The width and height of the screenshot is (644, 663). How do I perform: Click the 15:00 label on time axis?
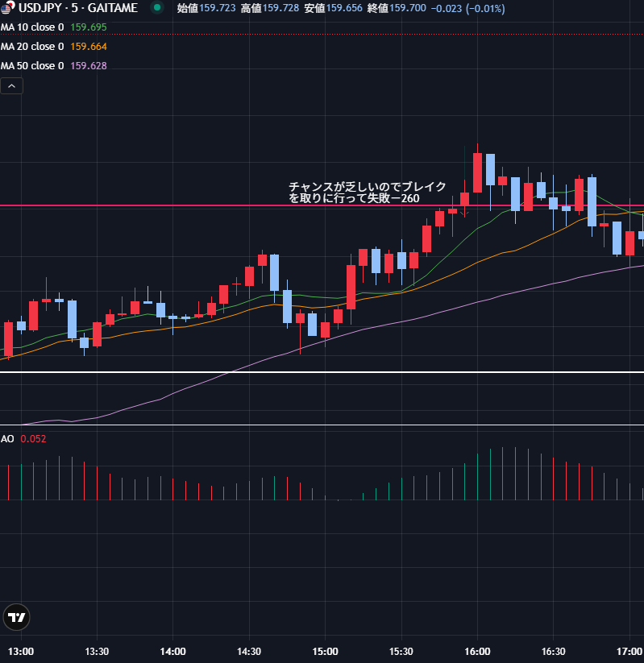pyautogui.click(x=325, y=651)
